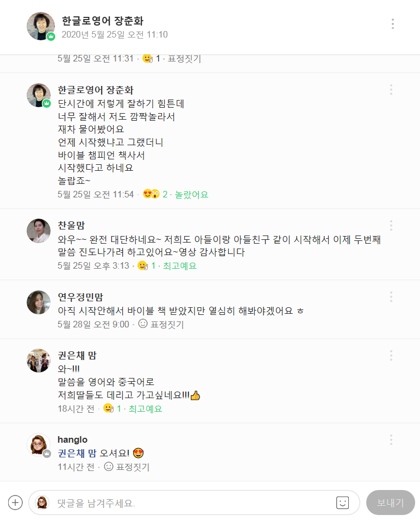The height and width of the screenshot is (521, 420).
Task: Open options menu for 연우정민맘's comment
Action: tap(391, 297)
